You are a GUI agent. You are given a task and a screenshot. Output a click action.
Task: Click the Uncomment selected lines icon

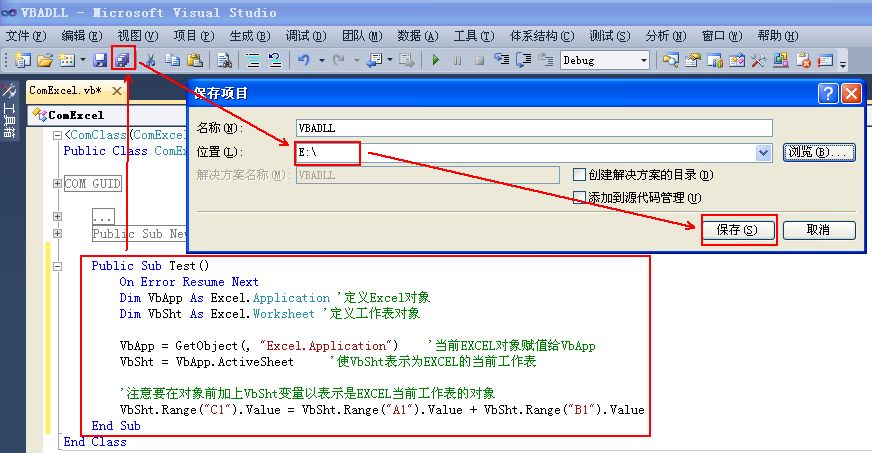point(275,59)
